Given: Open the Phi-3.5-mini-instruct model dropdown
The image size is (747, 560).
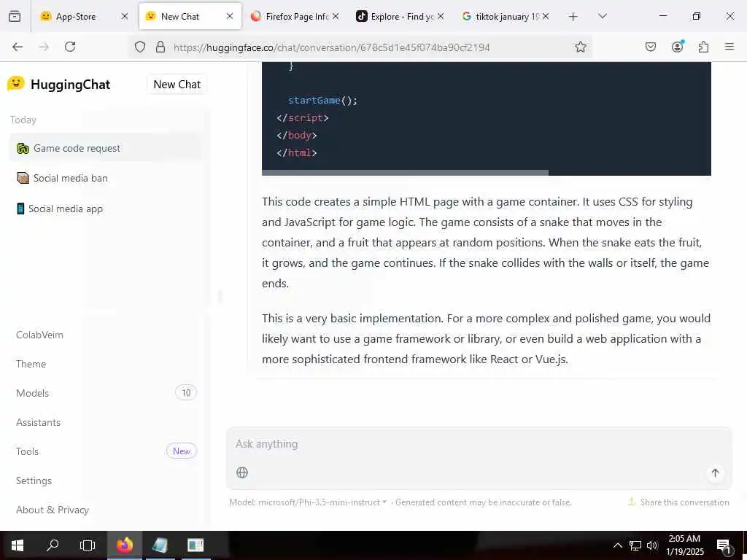Looking at the screenshot, I should pos(308,502).
